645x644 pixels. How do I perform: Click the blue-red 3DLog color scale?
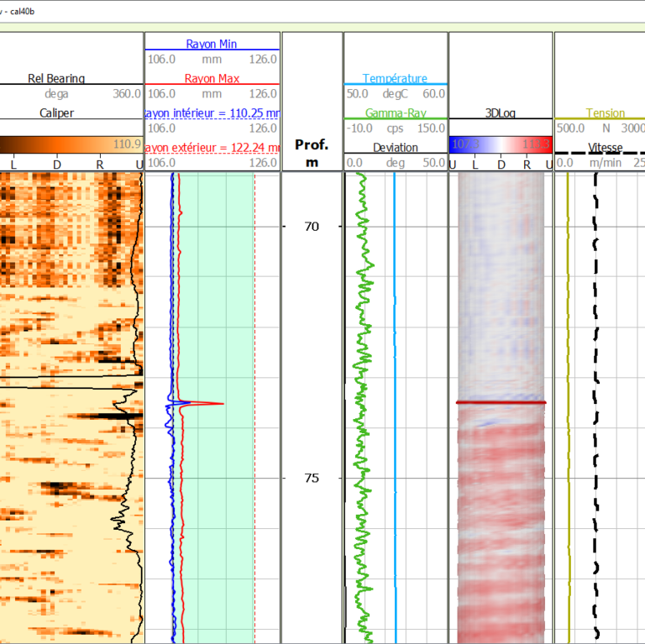pyautogui.click(x=501, y=144)
